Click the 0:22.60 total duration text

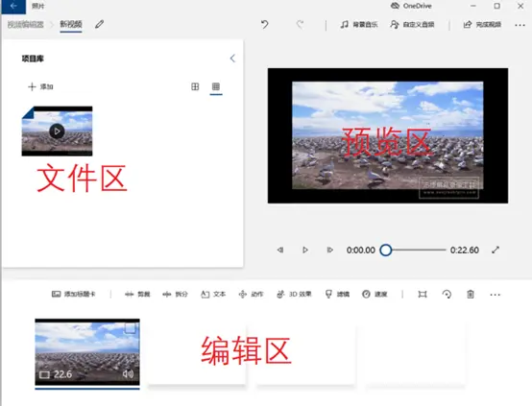pos(465,250)
